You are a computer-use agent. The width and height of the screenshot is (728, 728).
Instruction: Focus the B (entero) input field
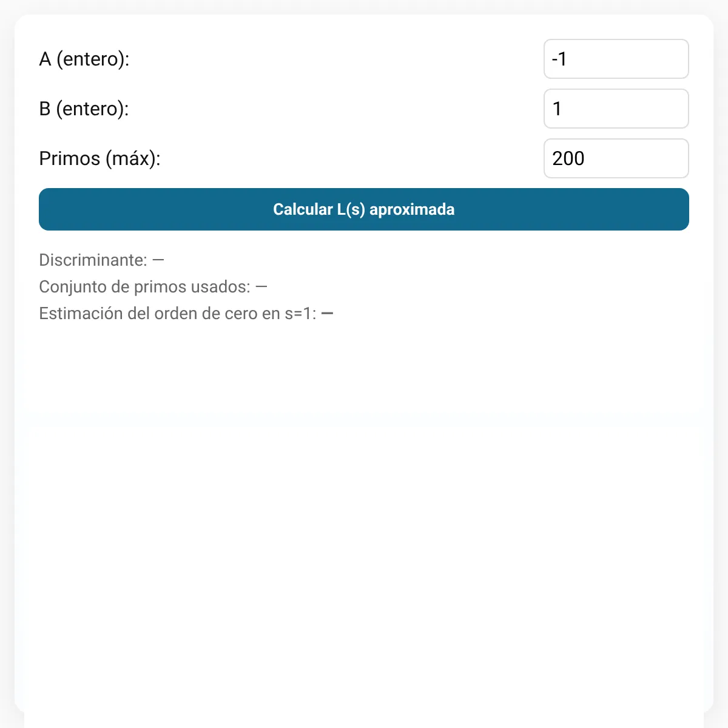(x=616, y=109)
